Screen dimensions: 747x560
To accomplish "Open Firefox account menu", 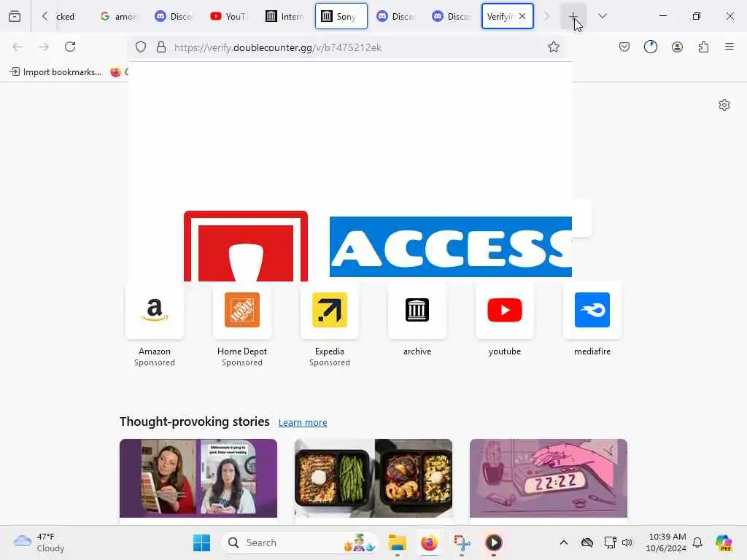I will pos(677,47).
